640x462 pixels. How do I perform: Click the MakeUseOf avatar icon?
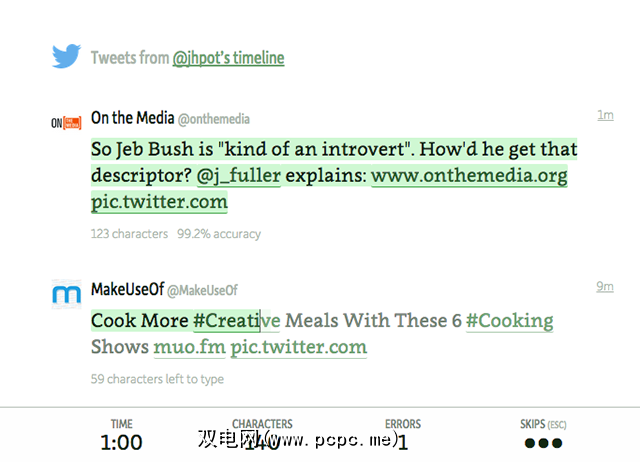coord(66,293)
